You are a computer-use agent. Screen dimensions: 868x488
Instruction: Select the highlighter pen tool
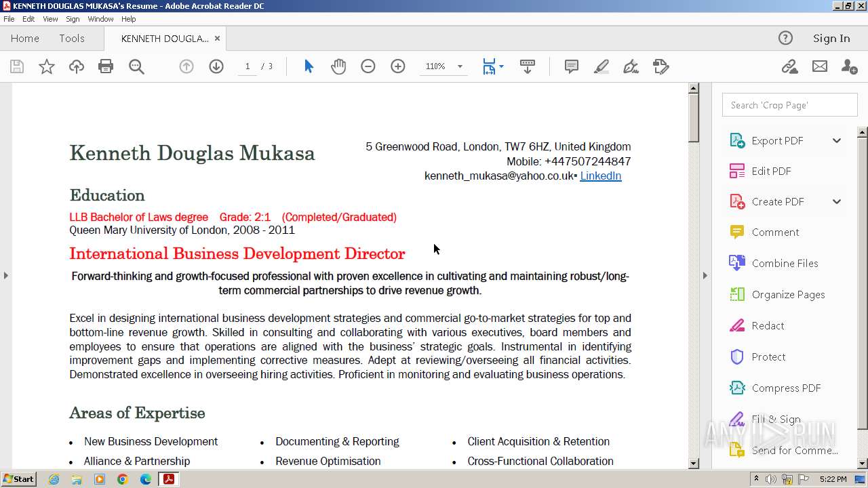[x=601, y=66]
